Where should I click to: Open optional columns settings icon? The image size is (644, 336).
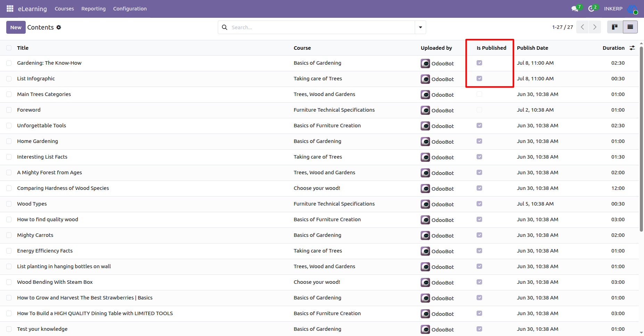pos(632,48)
